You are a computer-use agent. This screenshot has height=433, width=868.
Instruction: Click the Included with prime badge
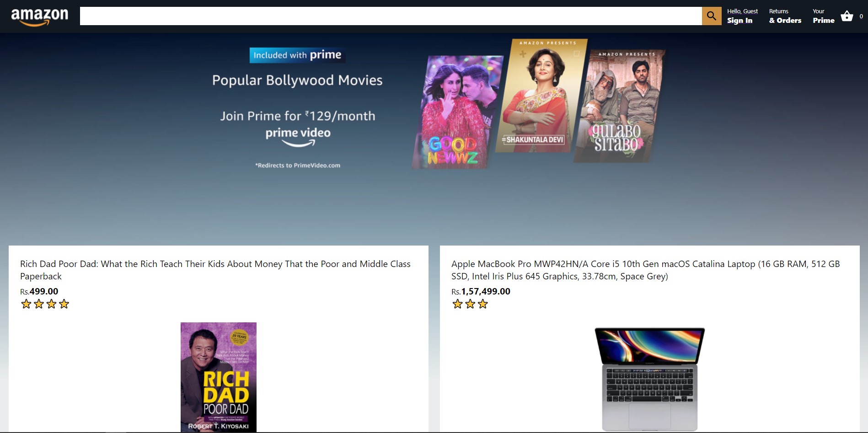point(297,55)
